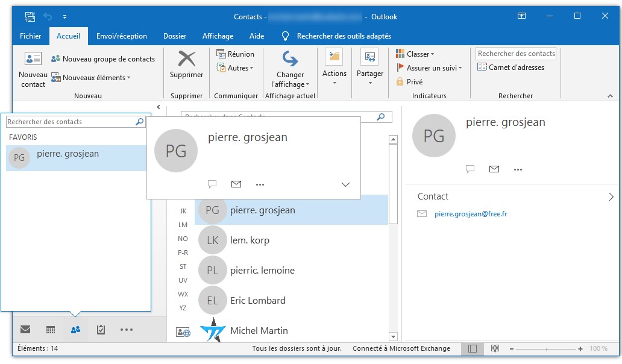Click the pierre.grosjean@free.fr email link
622x364 pixels.
[471, 214]
